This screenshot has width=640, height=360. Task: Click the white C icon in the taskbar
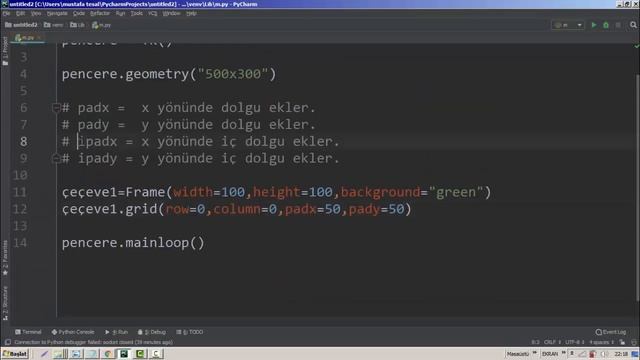[156, 353]
